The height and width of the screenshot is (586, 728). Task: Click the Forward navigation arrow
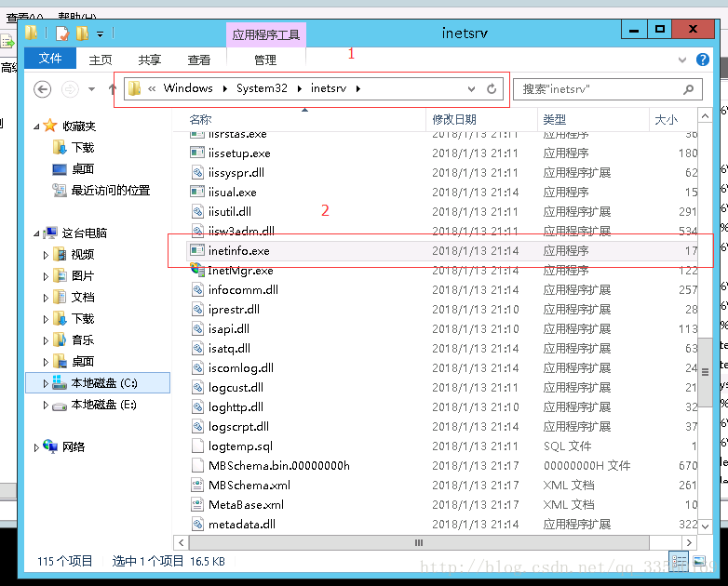tap(70, 89)
